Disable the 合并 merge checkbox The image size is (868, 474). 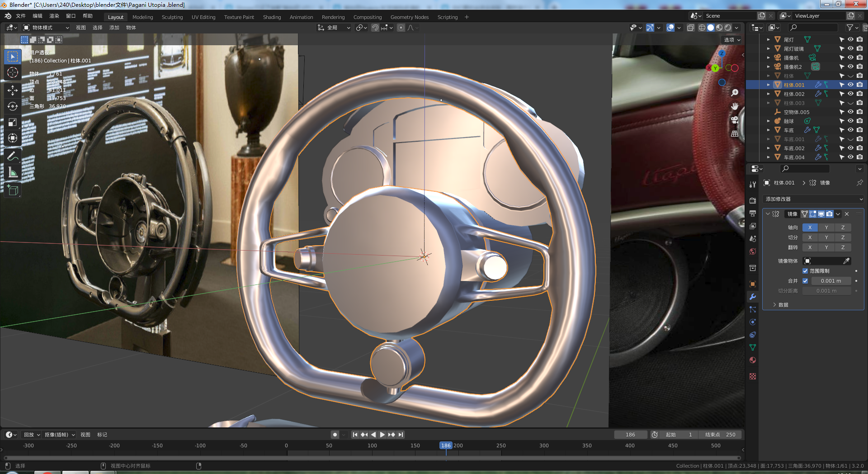point(805,281)
